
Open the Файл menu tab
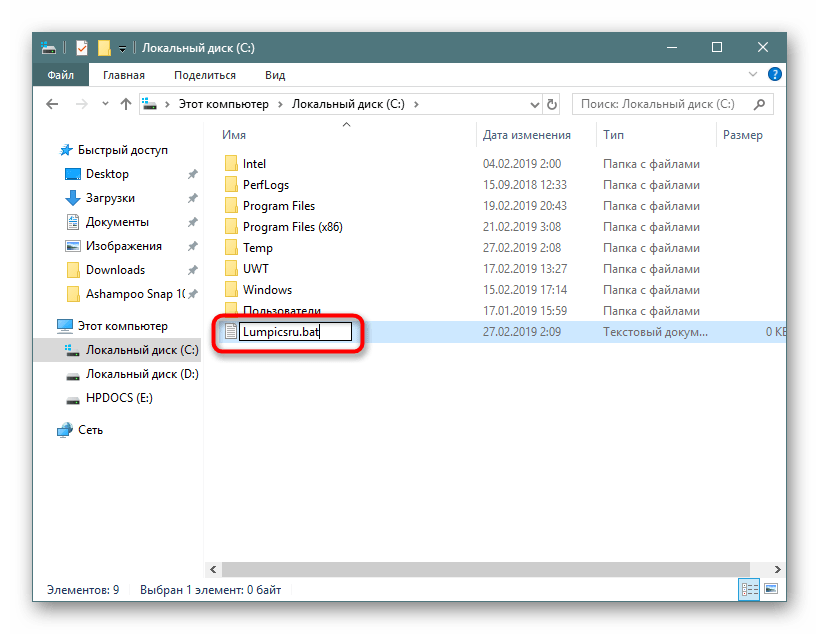59,75
